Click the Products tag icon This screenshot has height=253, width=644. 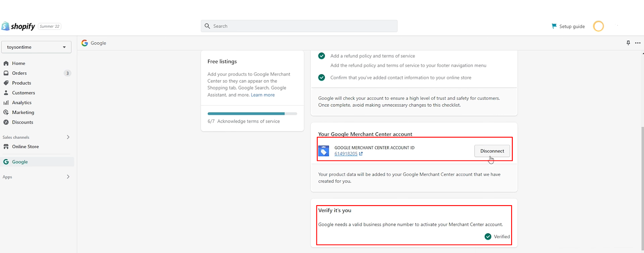point(6,83)
